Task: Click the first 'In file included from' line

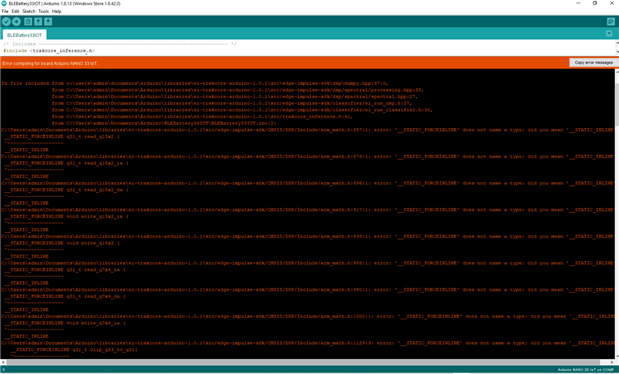Action: pyautogui.click(x=195, y=83)
